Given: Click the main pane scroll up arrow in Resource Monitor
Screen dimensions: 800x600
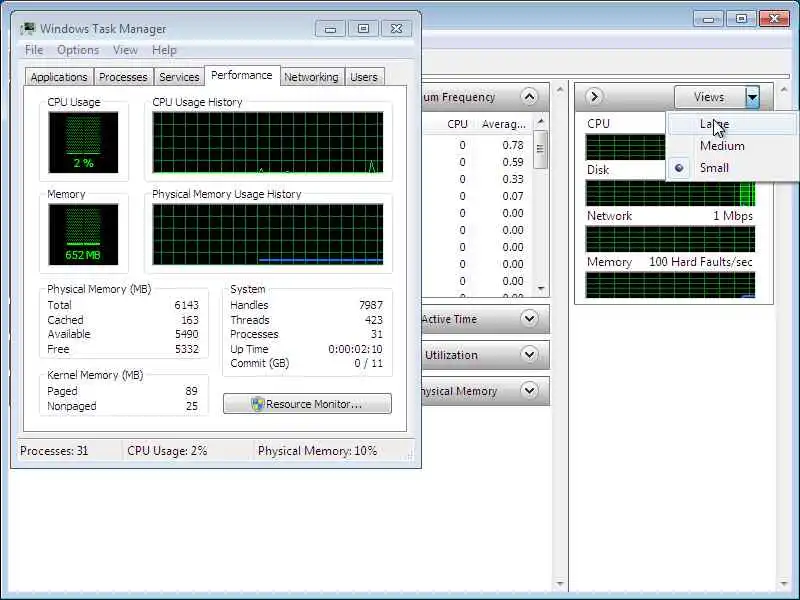Looking at the screenshot, I should pos(560,90).
